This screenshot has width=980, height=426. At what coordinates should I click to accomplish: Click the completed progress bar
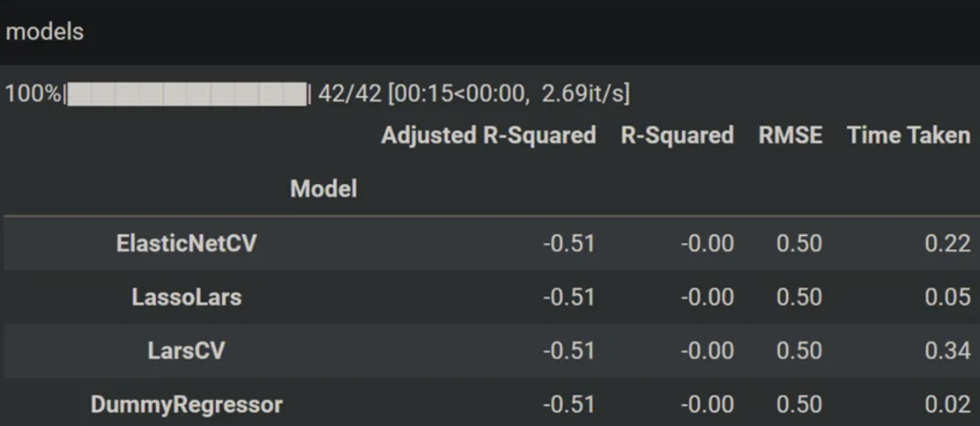coord(187,93)
